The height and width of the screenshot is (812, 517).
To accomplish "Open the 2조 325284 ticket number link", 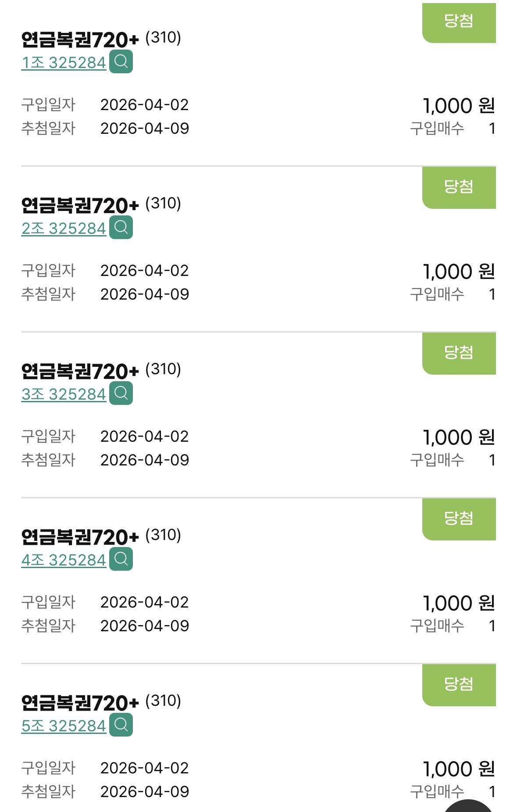I will 64,229.
